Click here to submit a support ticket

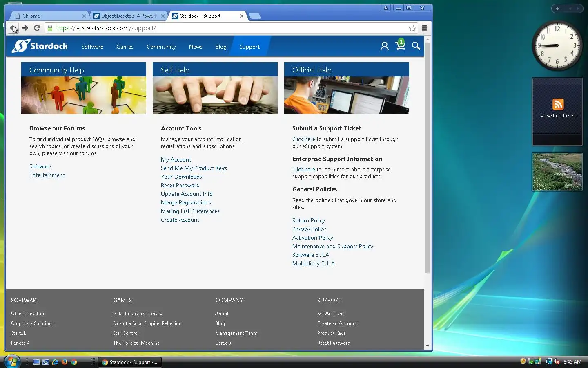tap(303, 139)
